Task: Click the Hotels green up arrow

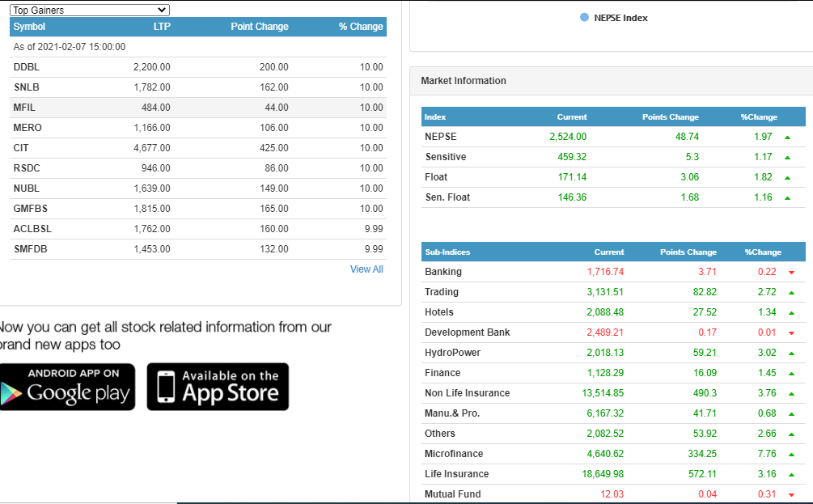Action: click(x=792, y=312)
